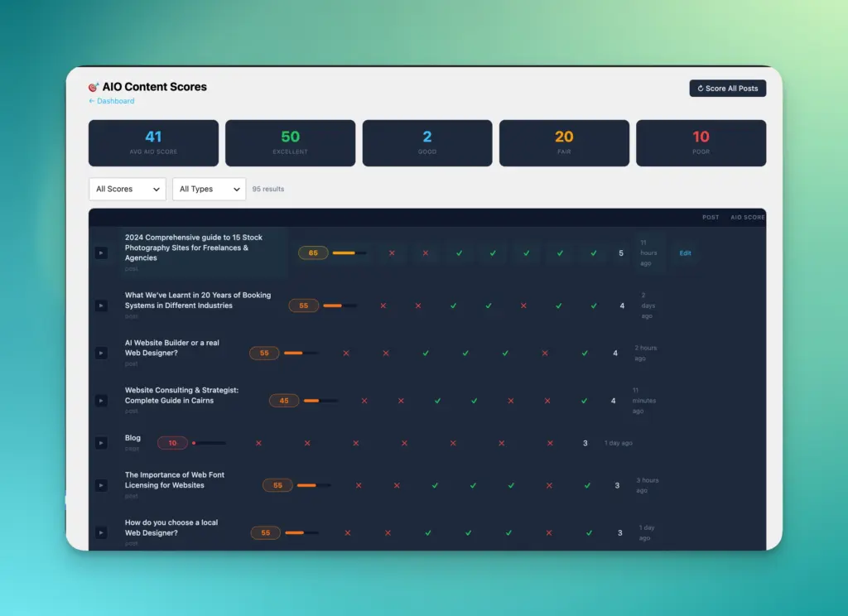Click last green check in Stock Photography row
The height and width of the screenshot is (616, 848).
594,253
